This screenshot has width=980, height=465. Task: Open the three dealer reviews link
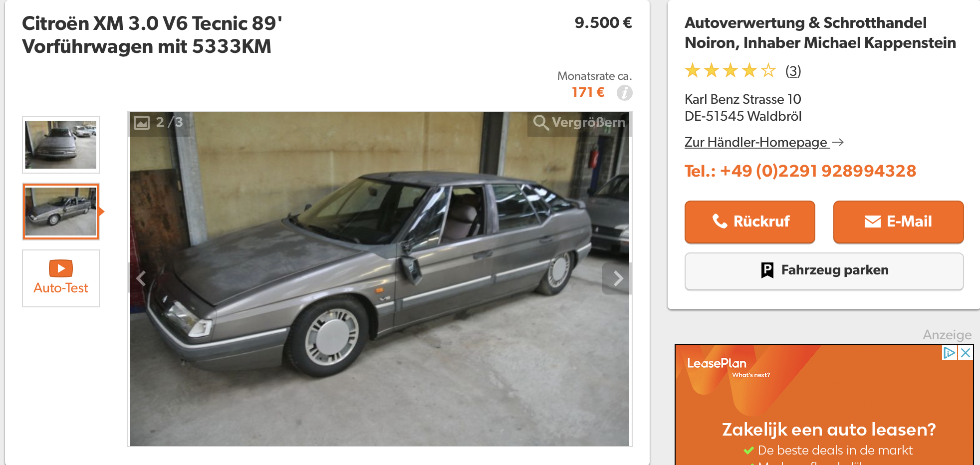(793, 71)
